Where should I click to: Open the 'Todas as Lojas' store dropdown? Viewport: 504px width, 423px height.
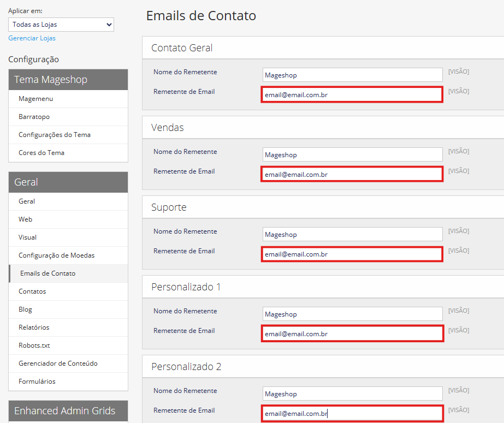click(61, 25)
